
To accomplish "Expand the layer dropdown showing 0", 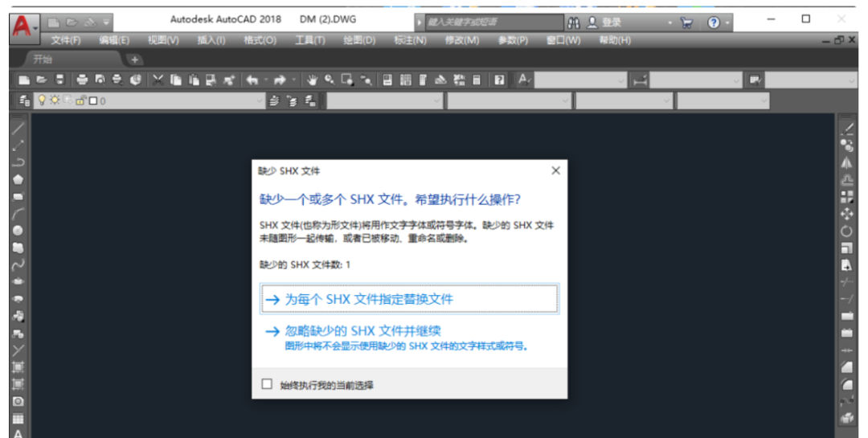I will (259, 101).
